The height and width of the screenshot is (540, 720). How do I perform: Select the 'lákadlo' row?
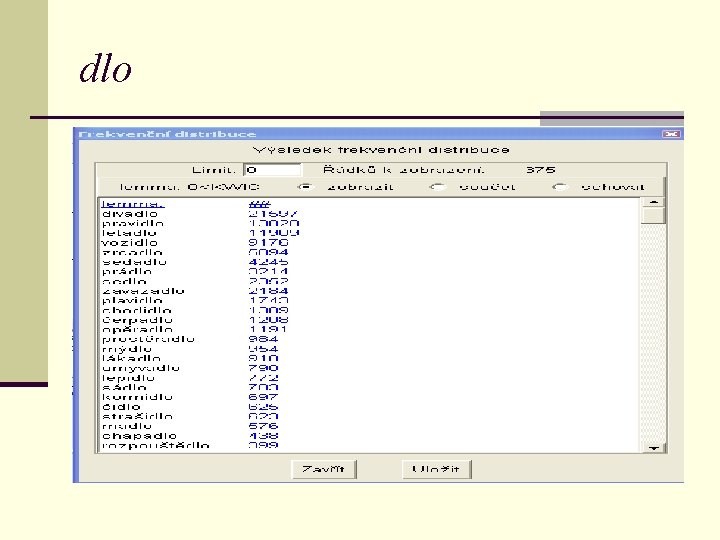190,359
